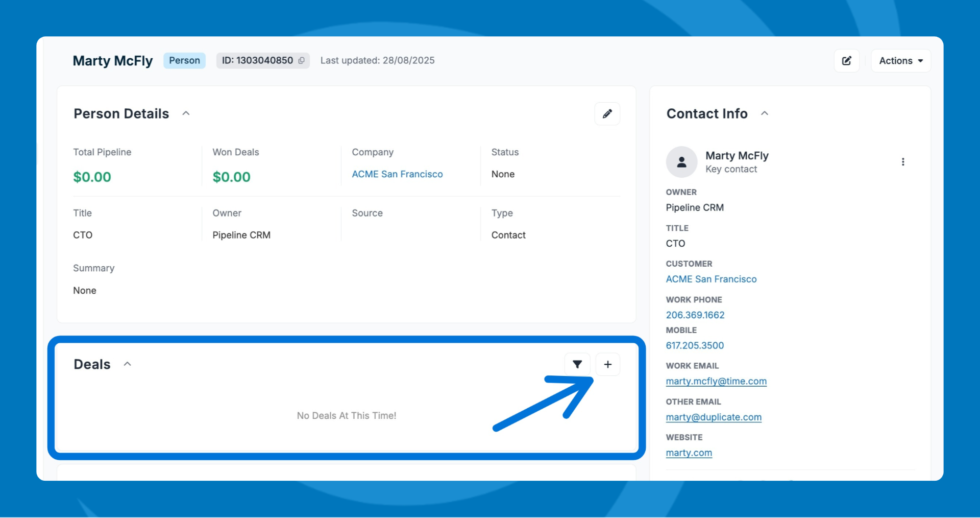The height and width of the screenshot is (518, 980).
Task: Click the edit record icon beside Actions
Action: coord(846,61)
